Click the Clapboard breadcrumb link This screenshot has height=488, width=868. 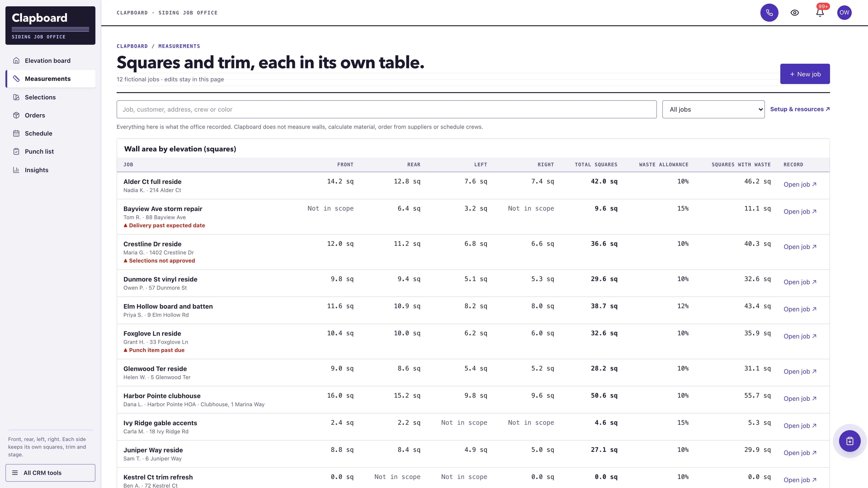point(132,46)
